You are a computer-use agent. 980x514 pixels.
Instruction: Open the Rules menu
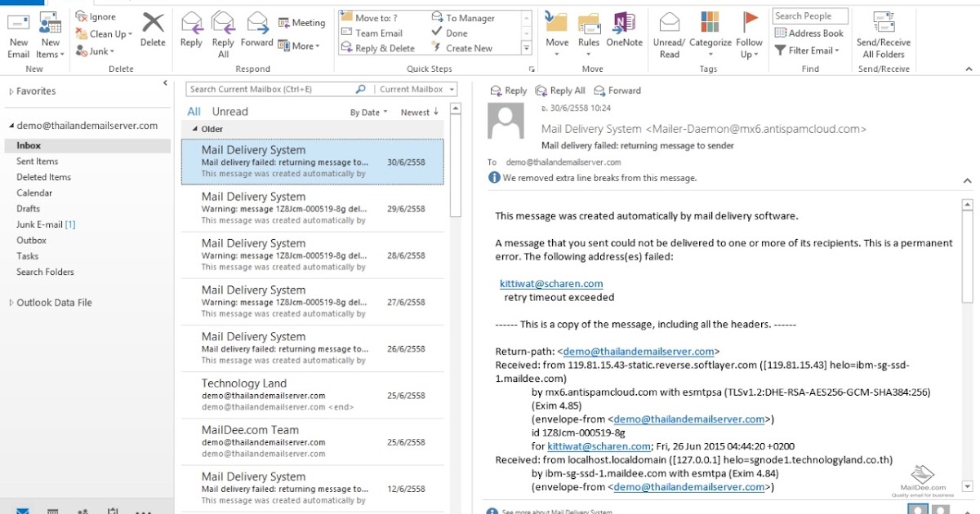[589, 36]
